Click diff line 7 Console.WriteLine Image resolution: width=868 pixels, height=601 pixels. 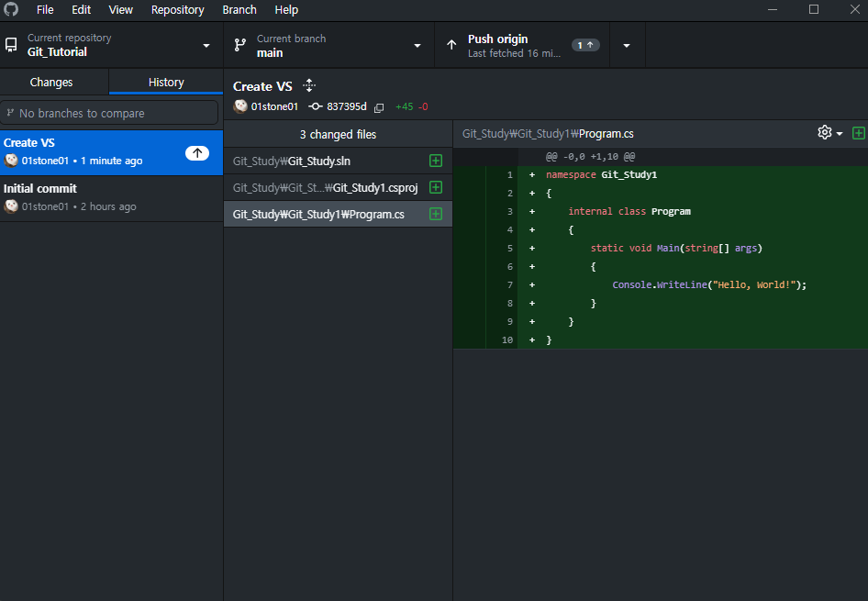(709, 285)
